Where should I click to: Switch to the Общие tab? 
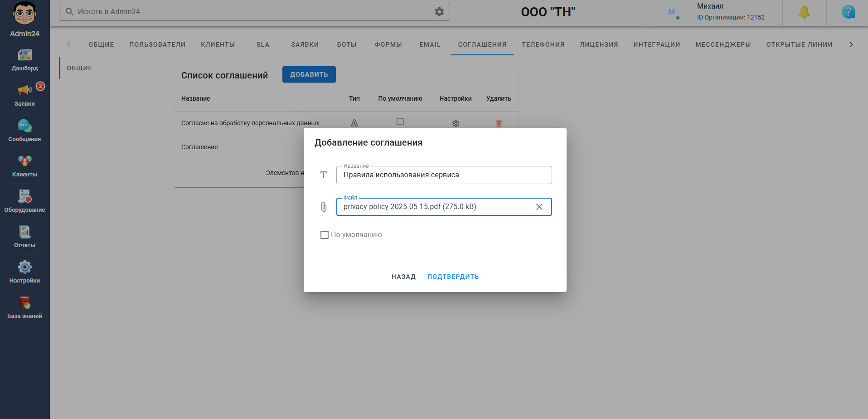[101, 44]
